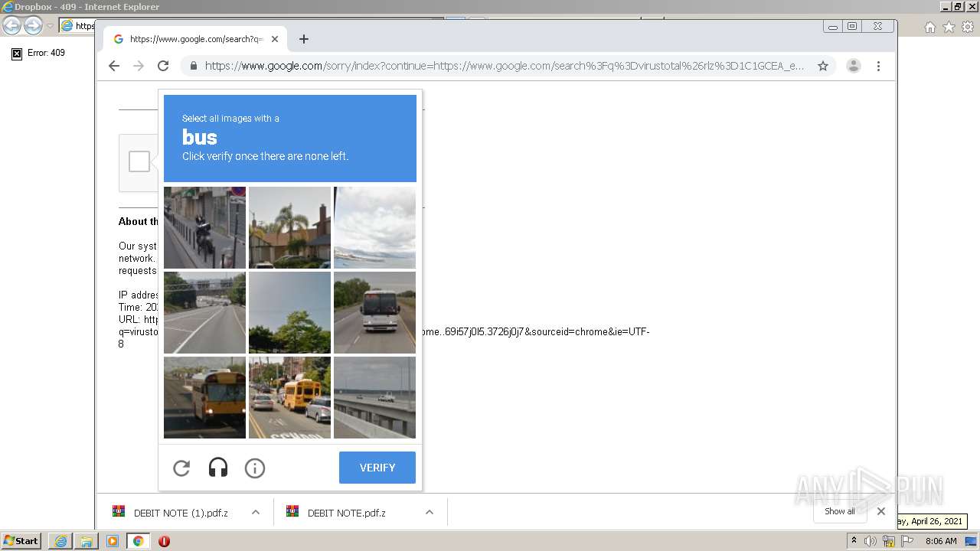Reload the Chrome page
The height and width of the screenshot is (551, 980).
[163, 66]
